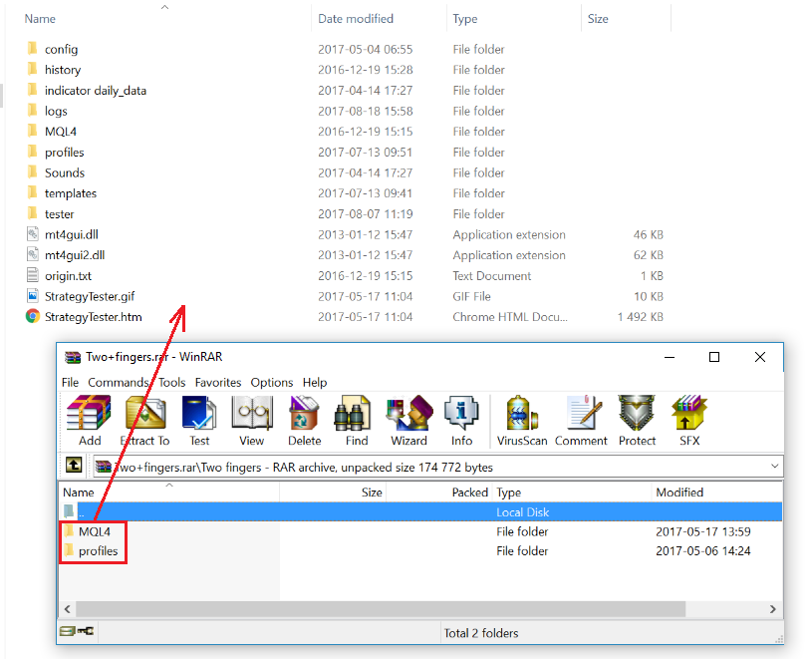Click the config folder icon in Explorer
Image resolution: width=812 pixels, height=659 pixels.
[x=32, y=48]
